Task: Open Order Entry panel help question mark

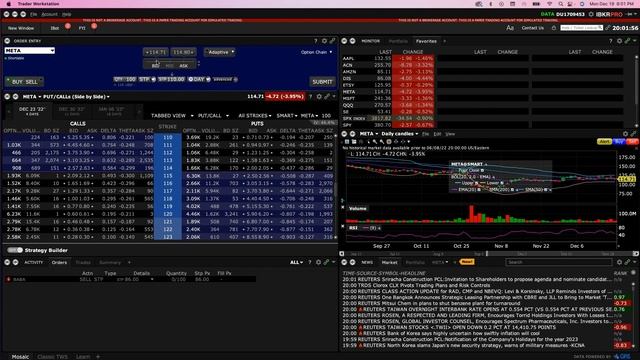Action: pos(316,41)
